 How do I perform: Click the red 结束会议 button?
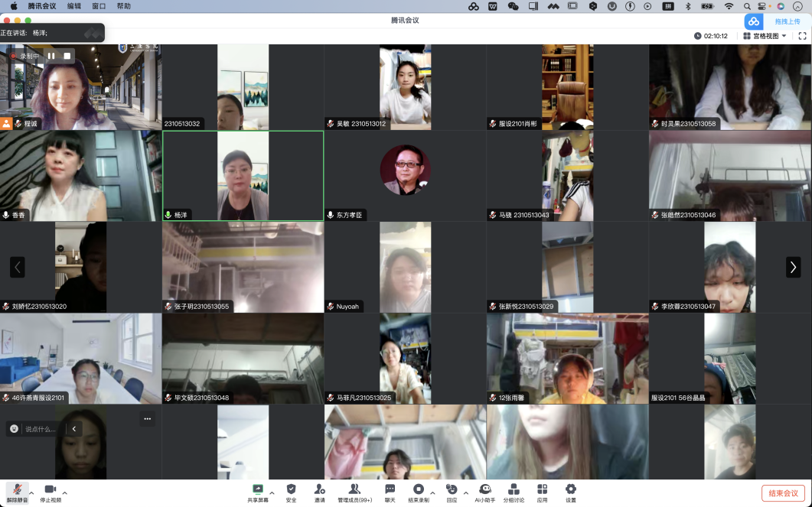[783, 493]
